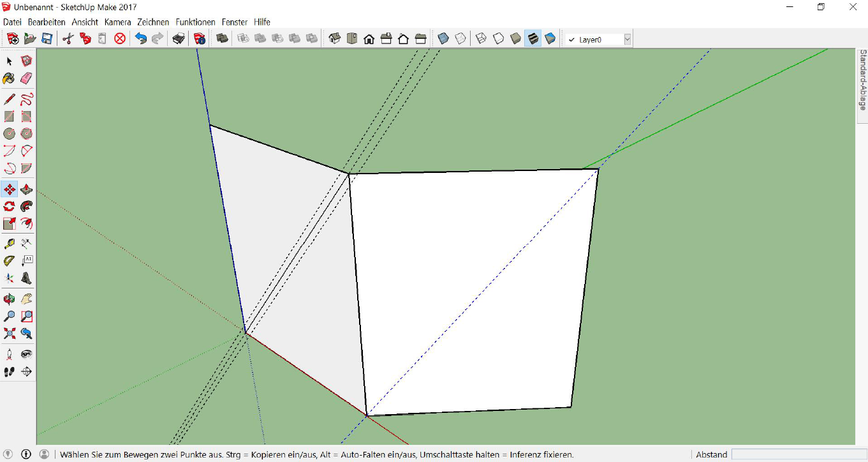Activate the Push/Pull tool
Viewport: 868px width, 462px height.
point(26,190)
